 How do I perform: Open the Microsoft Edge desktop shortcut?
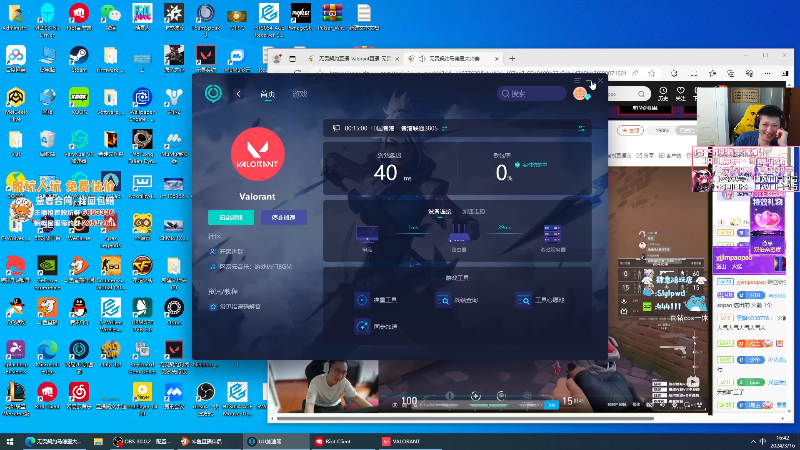click(x=47, y=356)
